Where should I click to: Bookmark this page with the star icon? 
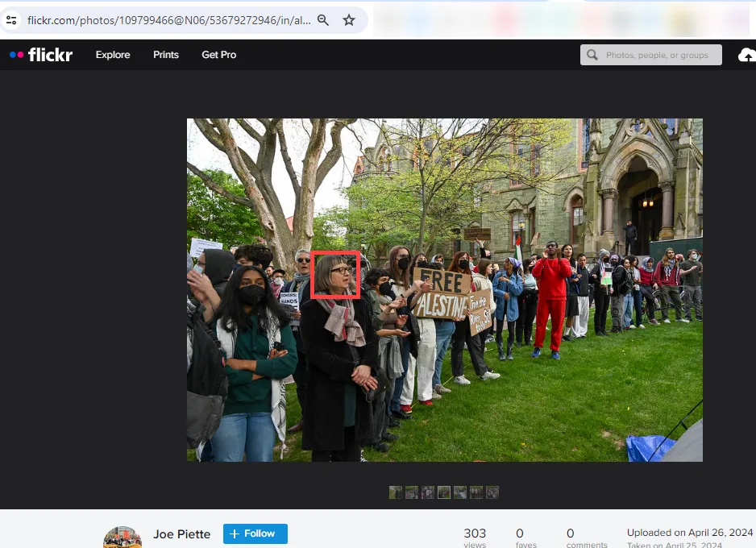[x=349, y=20]
